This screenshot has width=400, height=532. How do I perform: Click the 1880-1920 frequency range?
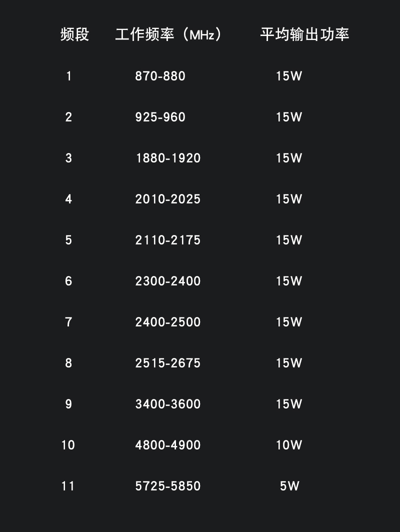point(168,158)
